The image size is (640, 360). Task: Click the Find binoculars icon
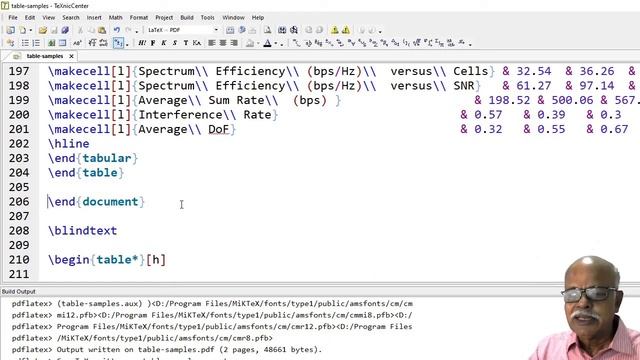point(282,30)
